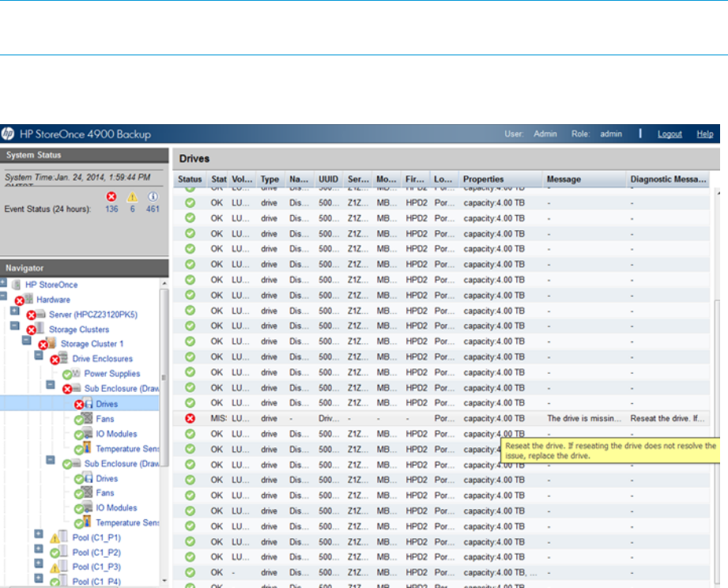
Task: Click the missing drive's red status icon
Action: pyautogui.click(x=190, y=418)
